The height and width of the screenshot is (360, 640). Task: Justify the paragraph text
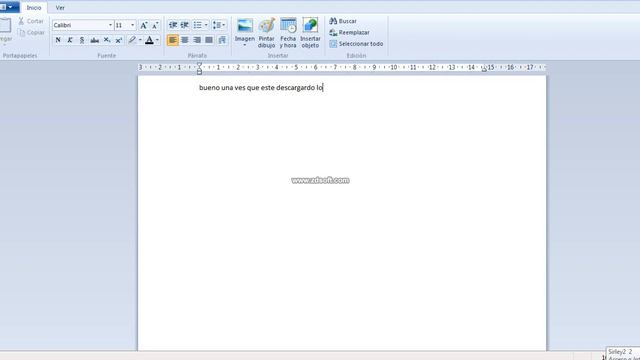click(209, 40)
